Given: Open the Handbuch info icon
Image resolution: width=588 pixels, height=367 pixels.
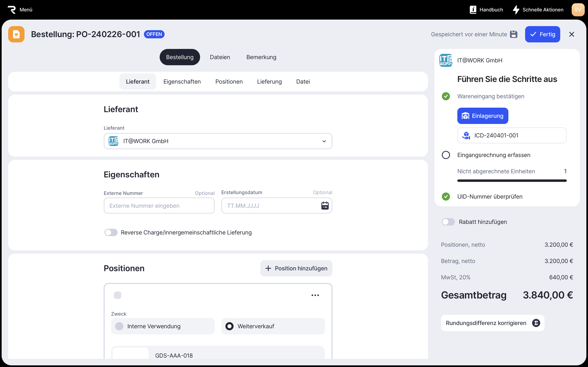Looking at the screenshot, I should pos(473,10).
